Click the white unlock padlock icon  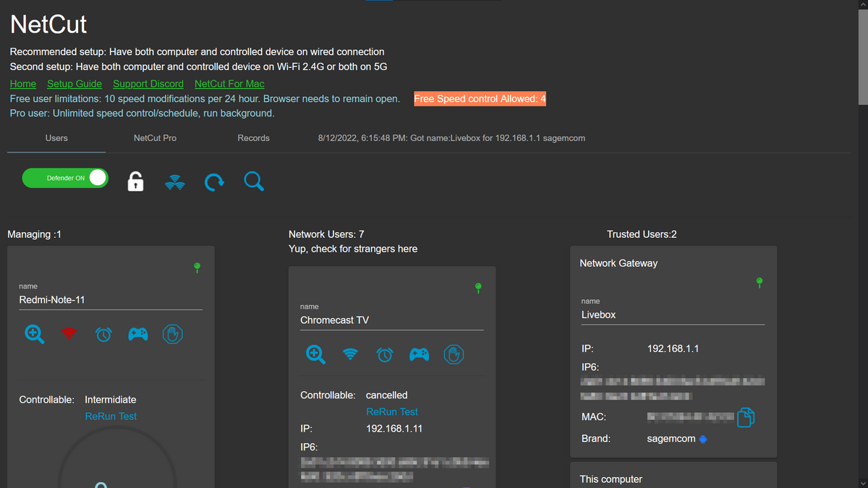pos(135,181)
